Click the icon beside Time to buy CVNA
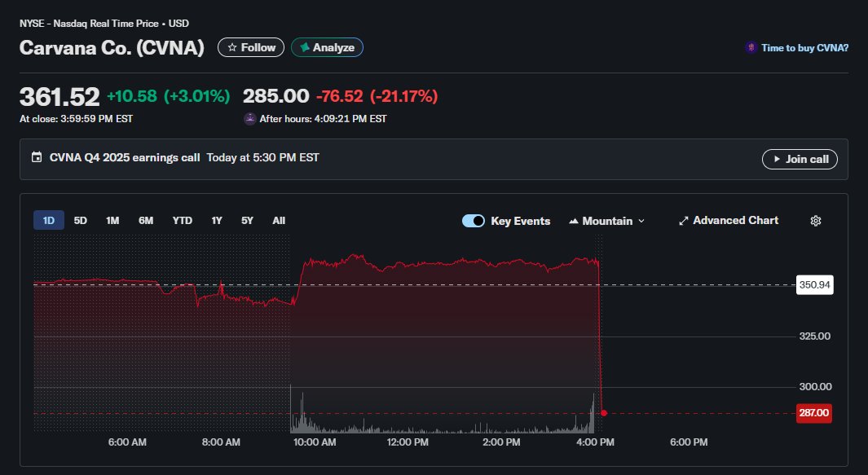The width and height of the screenshot is (868, 475). pos(751,47)
